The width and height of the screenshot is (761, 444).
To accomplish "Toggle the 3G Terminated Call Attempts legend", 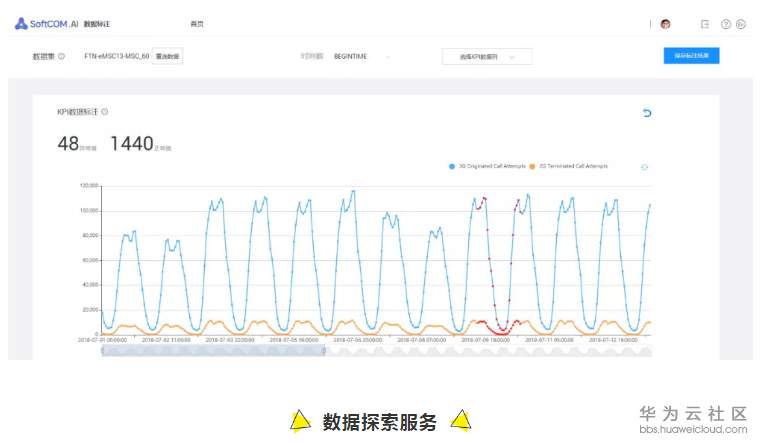I will point(568,166).
